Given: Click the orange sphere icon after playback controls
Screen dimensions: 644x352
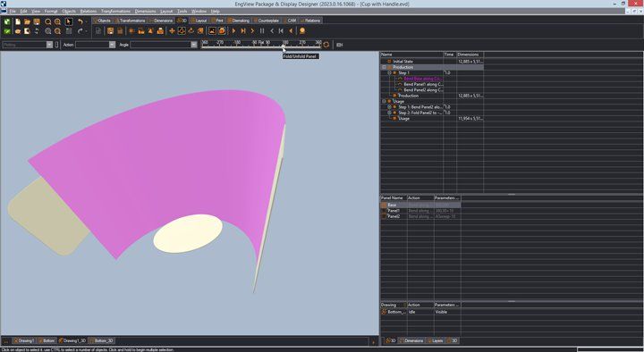Looking at the screenshot, I should (x=302, y=30).
